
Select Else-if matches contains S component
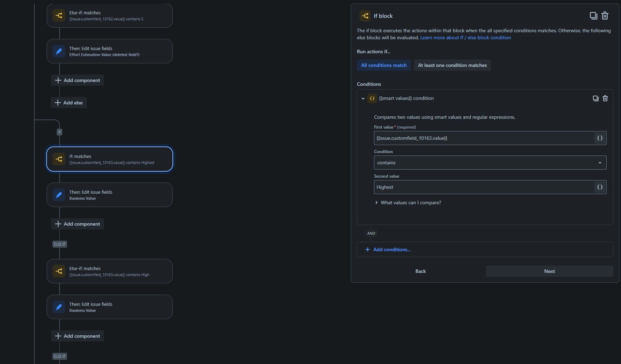pyautogui.click(x=110, y=15)
